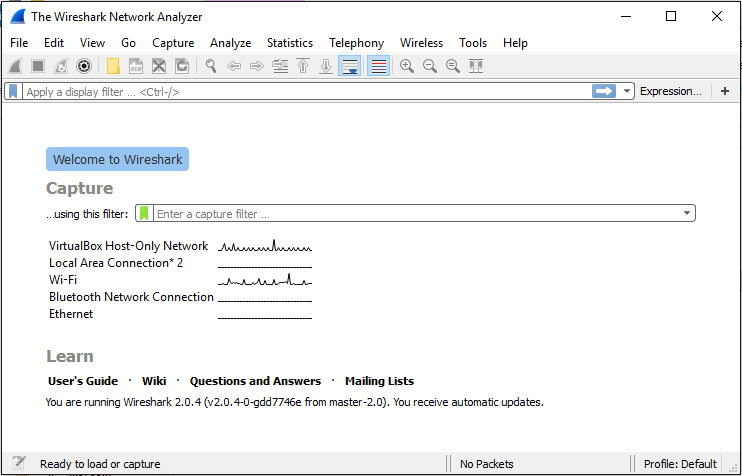Click the Reload capture file icon
Screen dimensions: 742x476
182,66
